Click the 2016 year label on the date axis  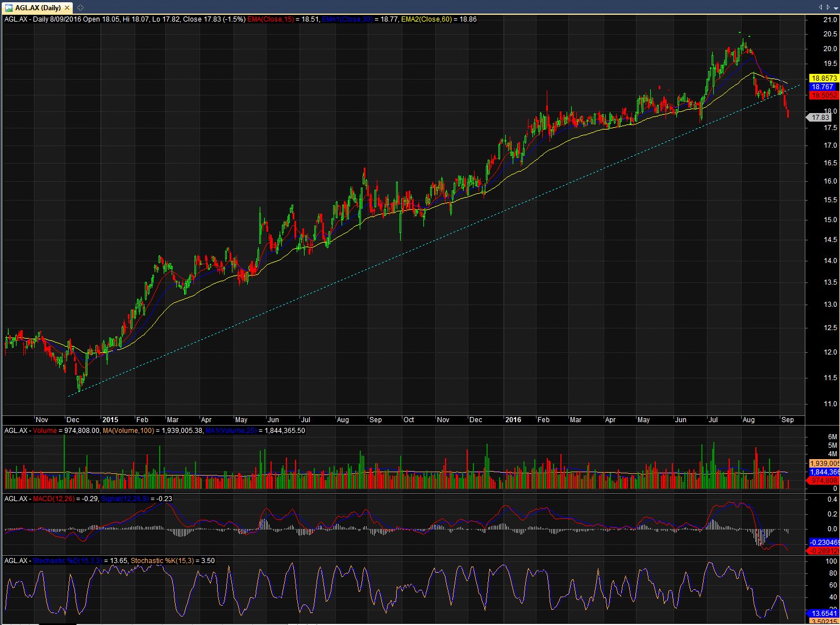513,420
